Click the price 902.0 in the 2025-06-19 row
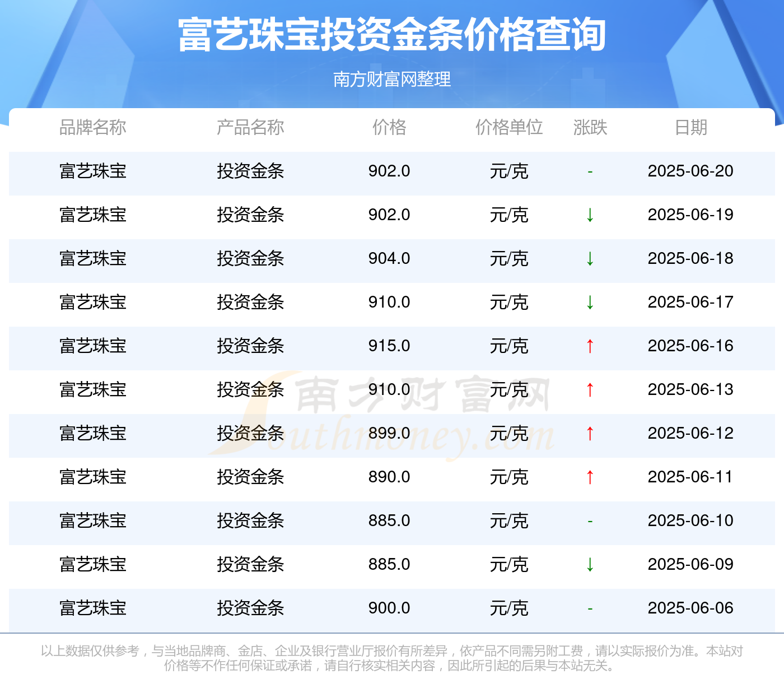The image size is (784, 674). coord(389,215)
